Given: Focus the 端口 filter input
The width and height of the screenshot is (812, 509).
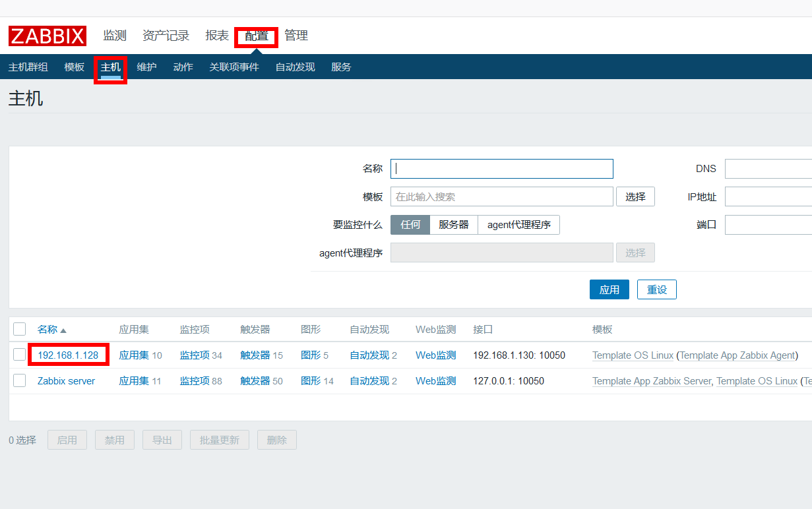Looking at the screenshot, I should [x=768, y=225].
